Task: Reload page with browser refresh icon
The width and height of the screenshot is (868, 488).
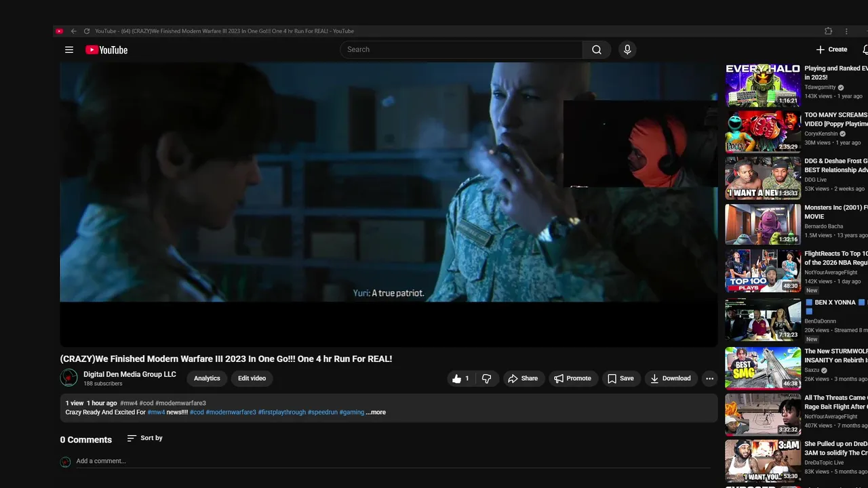Action: pyautogui.click(x=87, y=31)
